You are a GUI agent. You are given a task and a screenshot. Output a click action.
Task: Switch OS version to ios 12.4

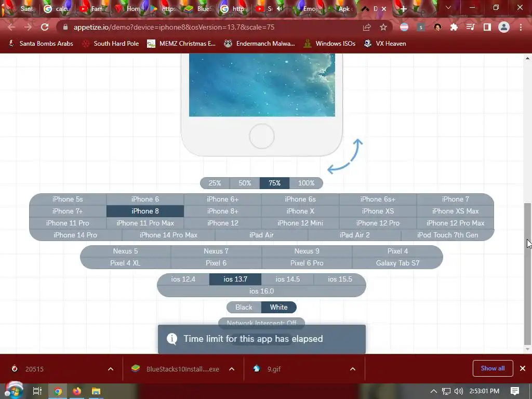(x=183, y=279)
